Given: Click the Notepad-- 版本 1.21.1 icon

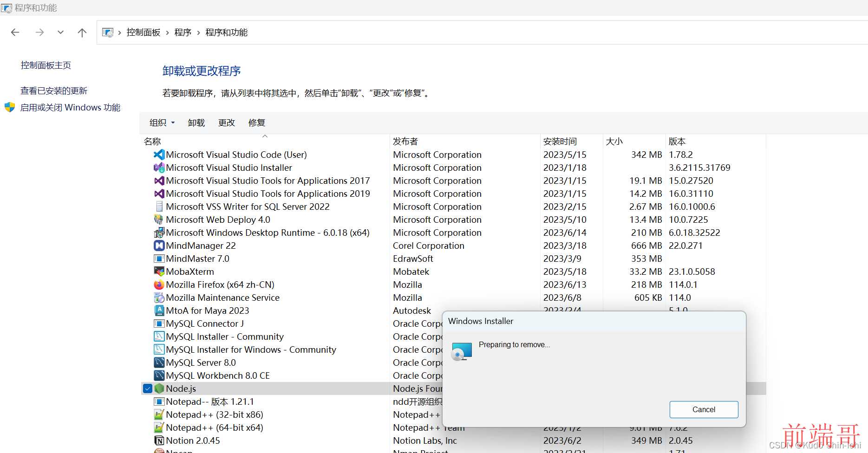Looking at the screenshot, I should [x=159, y=401].
